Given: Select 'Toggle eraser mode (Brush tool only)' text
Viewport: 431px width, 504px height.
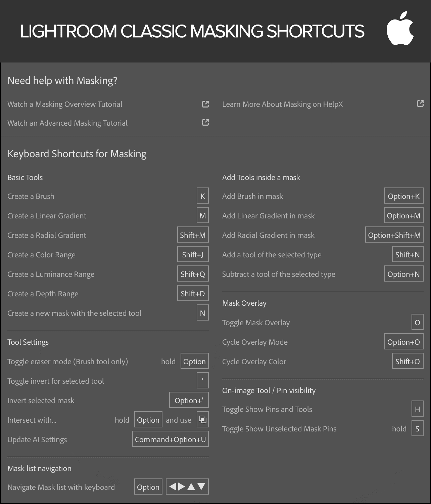Looking at the screenshot, I should click(x=68, y=362).
